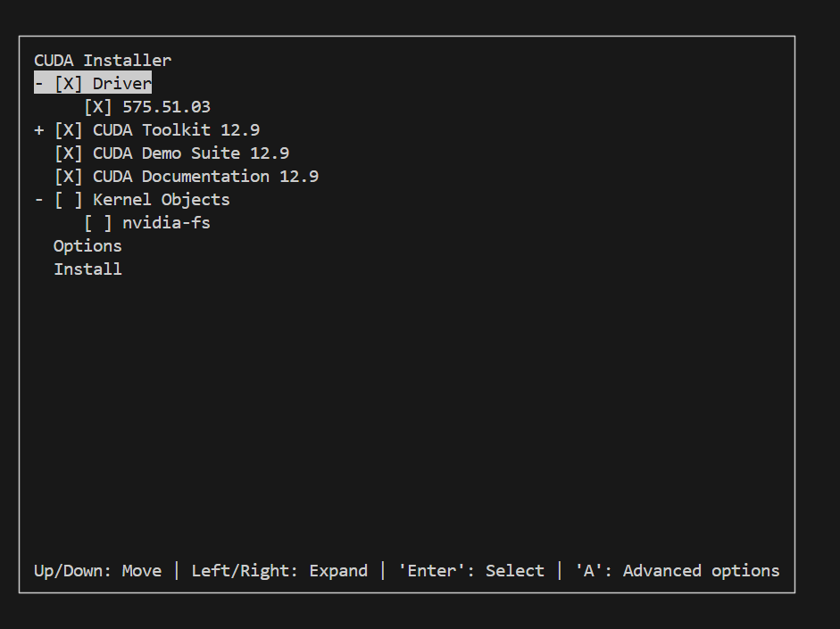Enable the nvidia-fs checkbox
This screenshot has height=629, width=840.
[x=98, y=223]
